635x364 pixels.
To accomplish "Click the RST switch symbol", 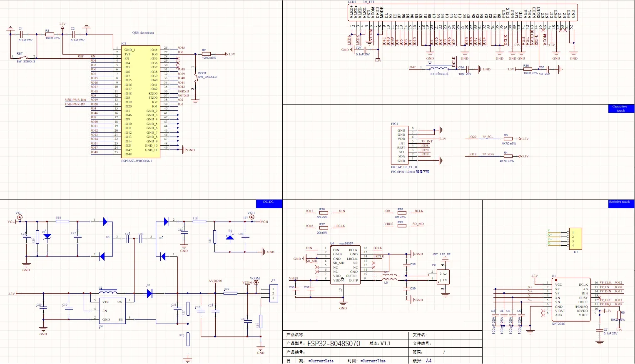I will pyautogui.click(x=25, y=57).
